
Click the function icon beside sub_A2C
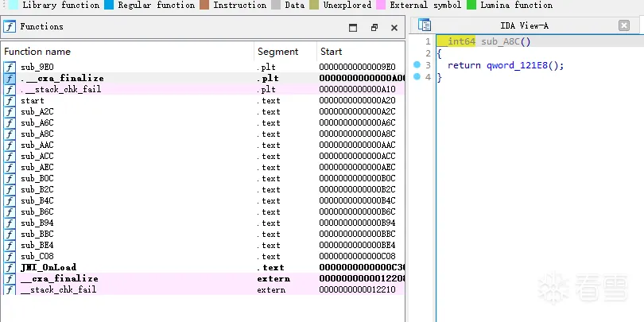10,111
